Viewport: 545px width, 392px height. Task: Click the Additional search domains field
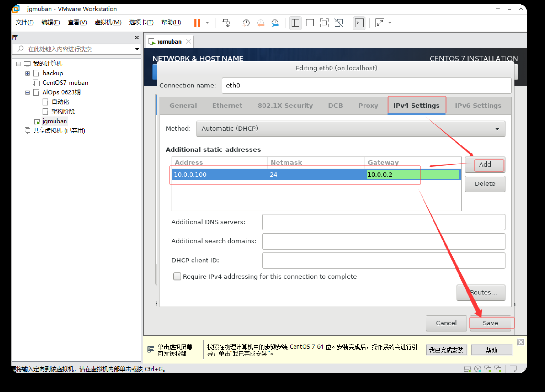tap(384, 241)
